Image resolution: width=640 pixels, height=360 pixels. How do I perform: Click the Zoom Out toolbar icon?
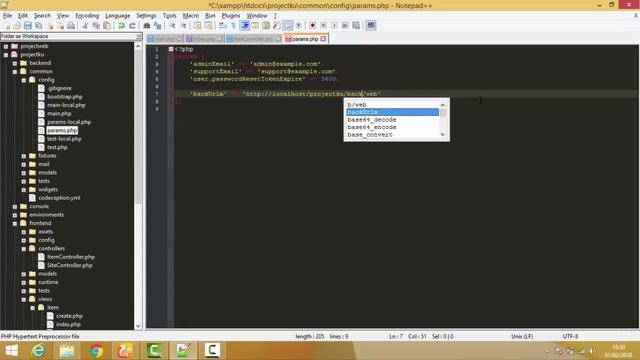[x=184, y=25]
